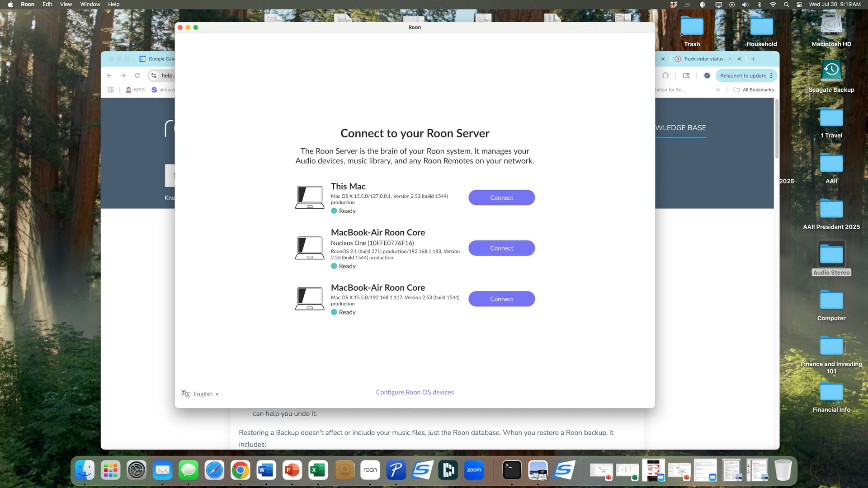Open PowerPoint from the Dock
The height and width of the screenshot is (488, 868).
point(292,470)
